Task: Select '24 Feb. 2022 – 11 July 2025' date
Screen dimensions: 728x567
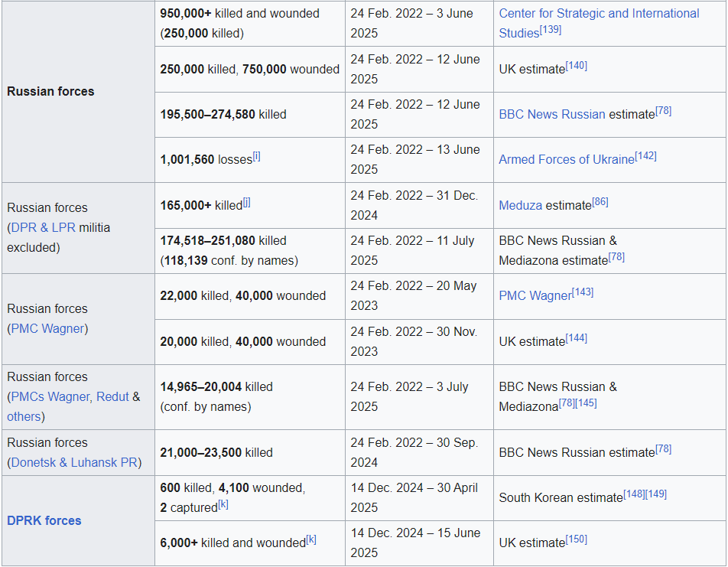Action: click(412, 250)
